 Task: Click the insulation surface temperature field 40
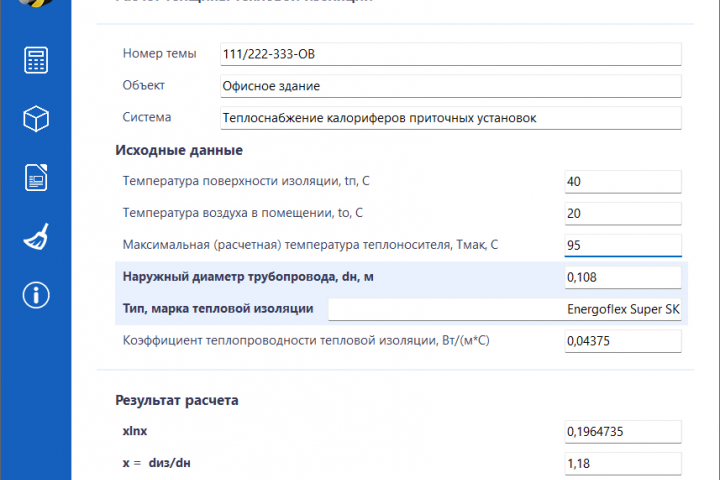pos(623,181)
